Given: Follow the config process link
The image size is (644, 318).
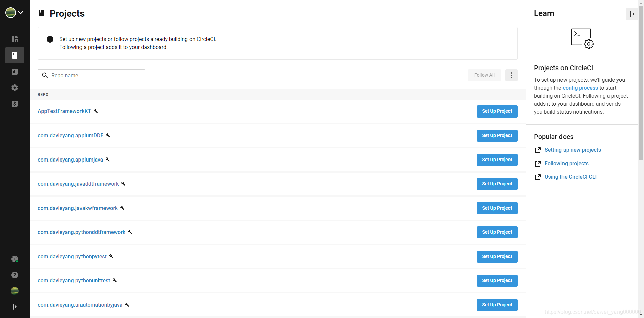Looking at the screenshot, I should click(580, 88).
